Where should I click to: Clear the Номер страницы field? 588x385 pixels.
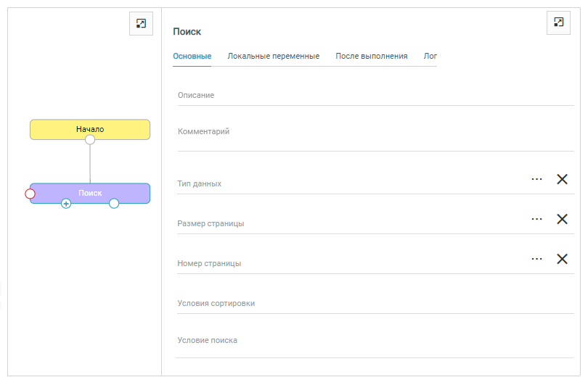pyautogui.click(x=562, y=259)
